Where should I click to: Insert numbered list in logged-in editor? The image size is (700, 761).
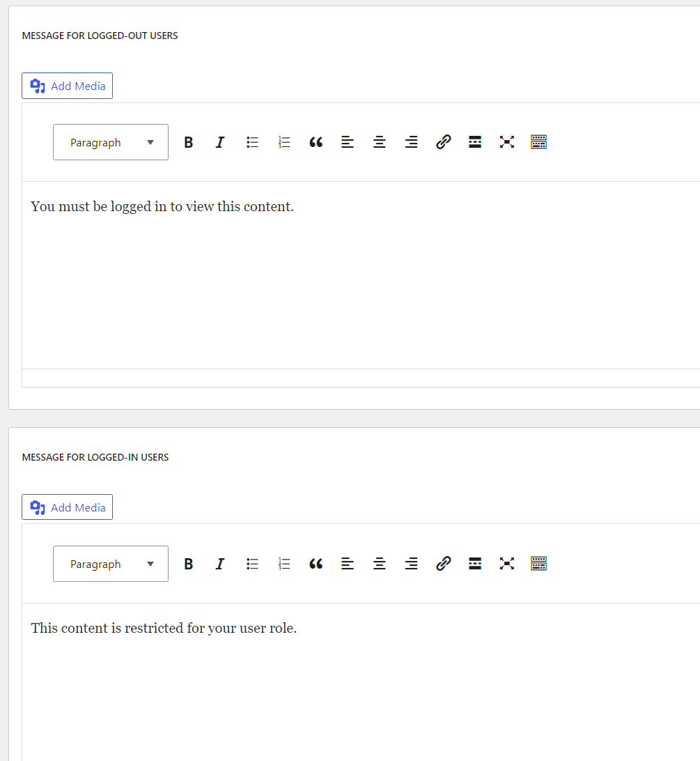pos(284,564)
